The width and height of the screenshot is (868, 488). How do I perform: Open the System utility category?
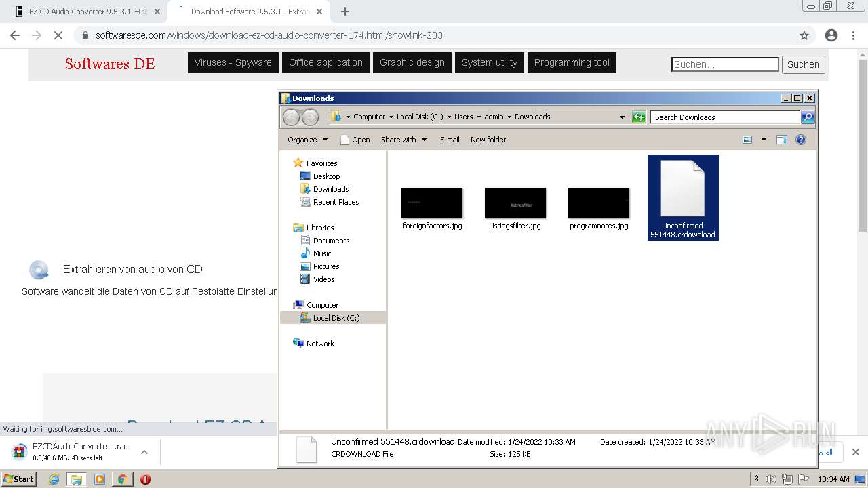tap(490, 62)
